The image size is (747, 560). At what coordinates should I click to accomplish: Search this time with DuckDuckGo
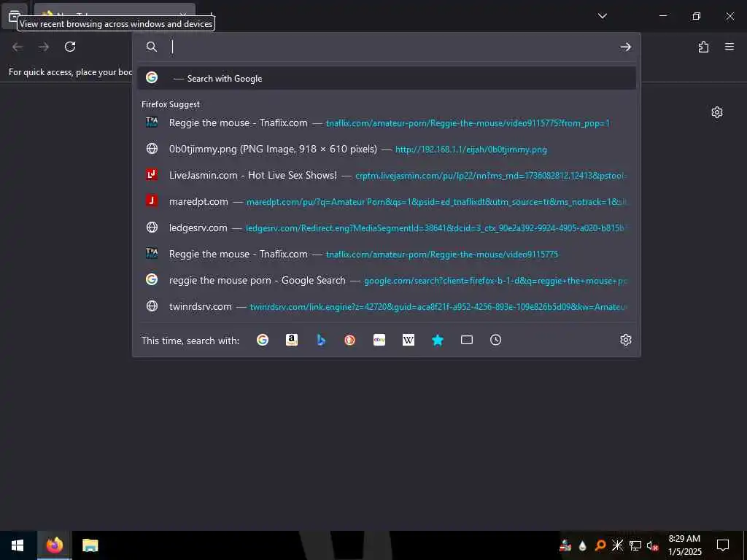coord(350,340)
